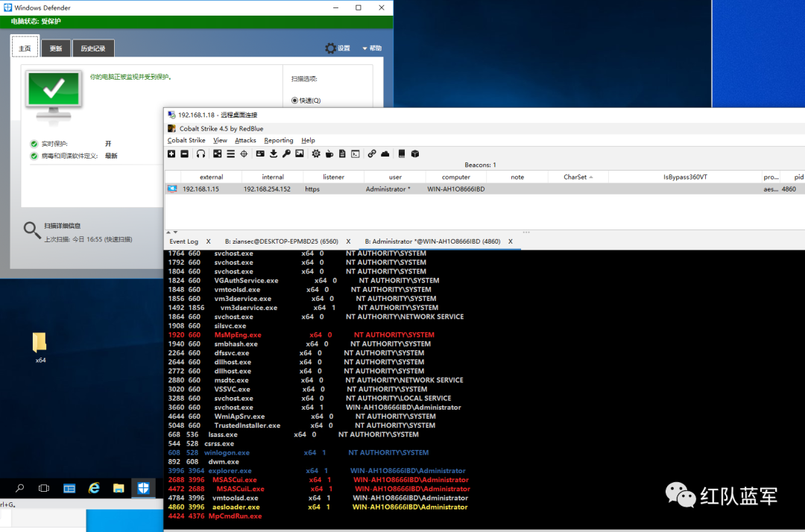Image resolution: width=805 pixels, height=532 pixels.
Task: Click the lsass.exe process line
Action: [293, 434]
